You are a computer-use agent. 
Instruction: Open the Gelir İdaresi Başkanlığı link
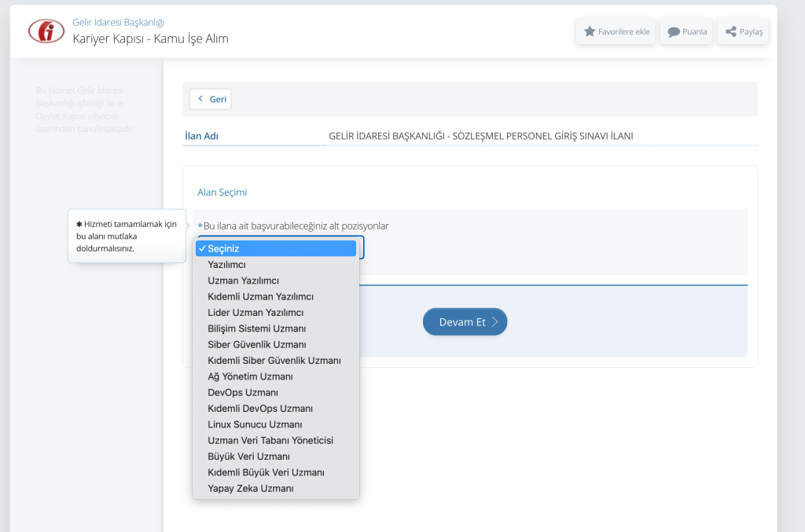118,23
